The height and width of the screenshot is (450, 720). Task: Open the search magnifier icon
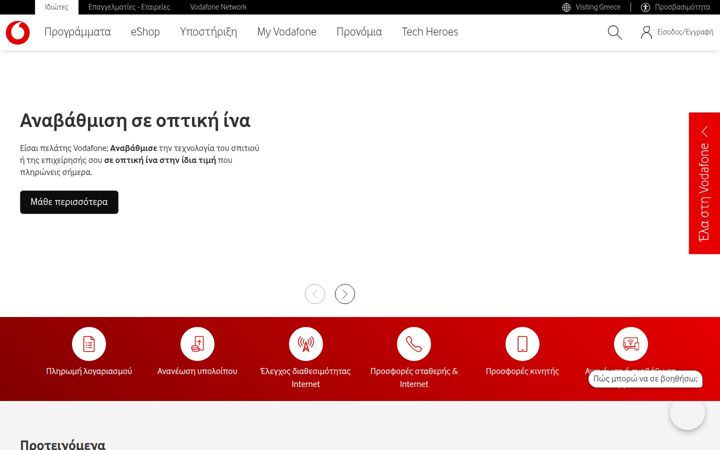click(x=614, y=32)
